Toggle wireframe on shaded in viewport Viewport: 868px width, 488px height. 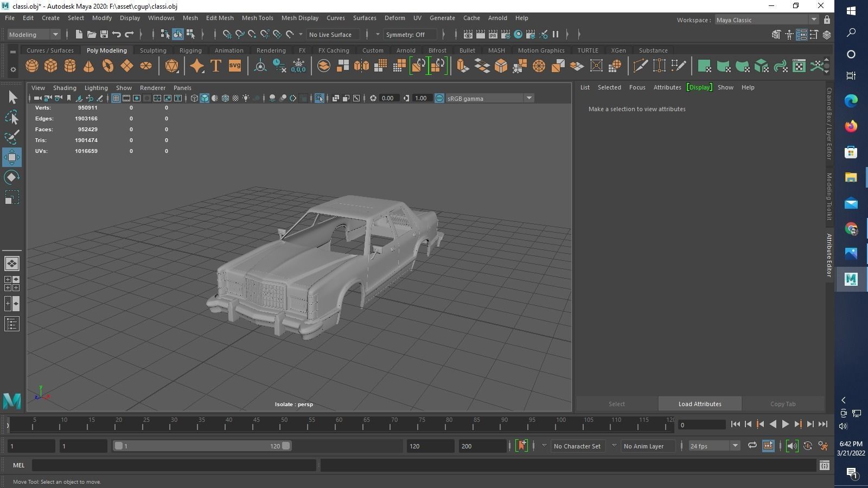225,98
